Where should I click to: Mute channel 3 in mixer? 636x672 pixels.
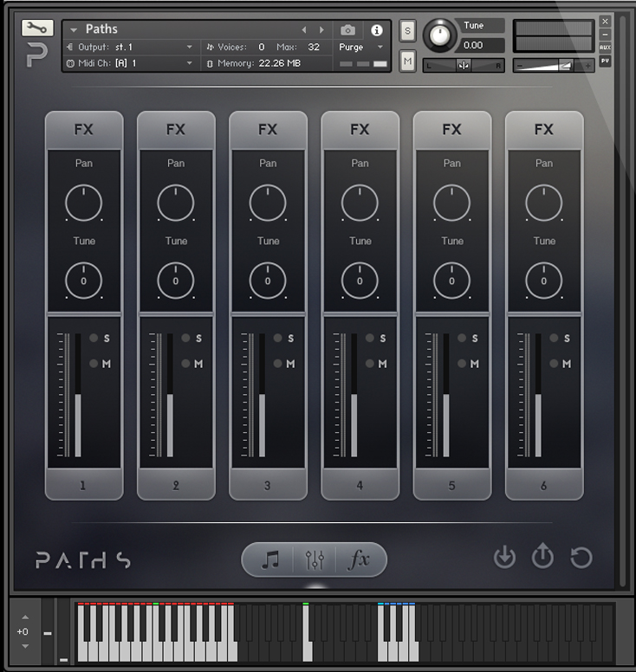[279, 364]
